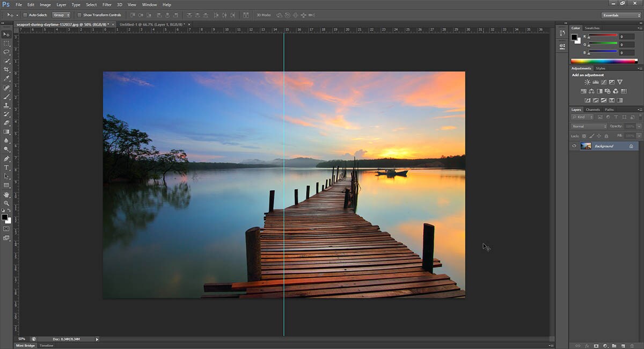Switch to the Channels tab

coord(592,110)
